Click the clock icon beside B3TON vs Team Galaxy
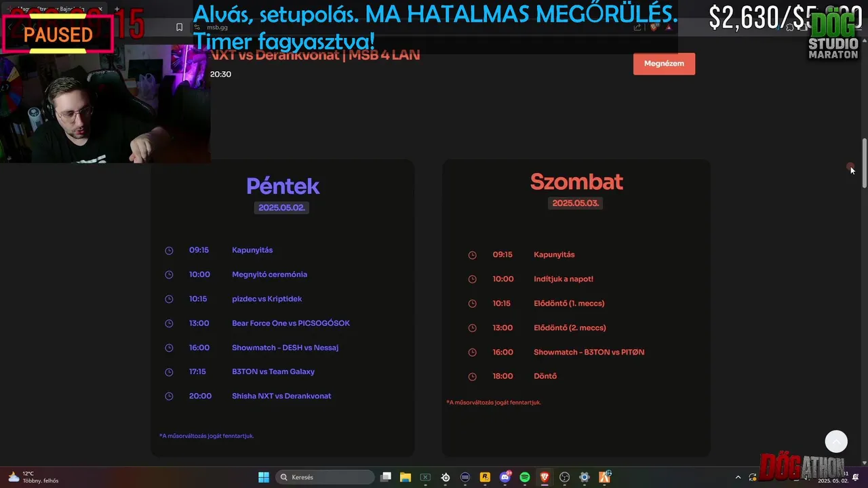 pos(169,372)
